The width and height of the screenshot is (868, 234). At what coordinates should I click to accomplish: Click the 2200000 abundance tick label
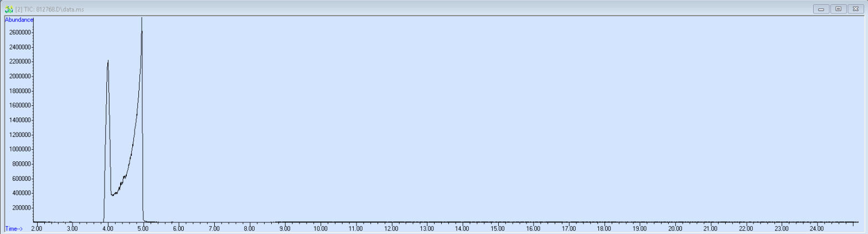[20, 62]
